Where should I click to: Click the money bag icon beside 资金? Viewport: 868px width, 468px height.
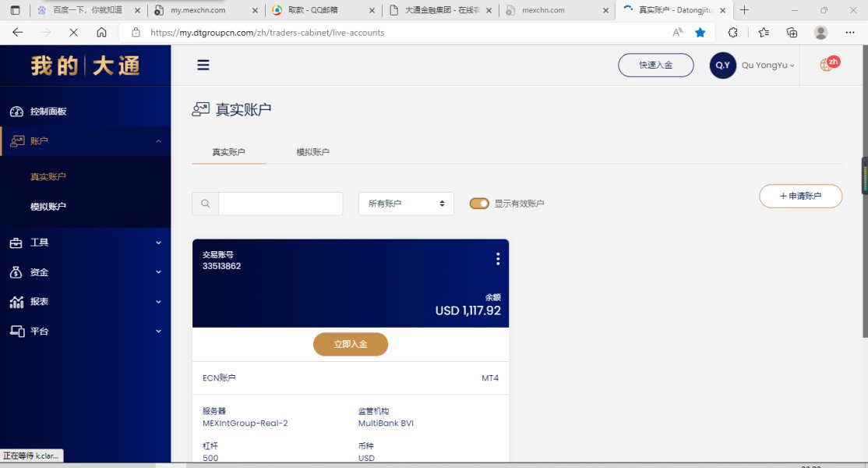(x=16, y=272)
